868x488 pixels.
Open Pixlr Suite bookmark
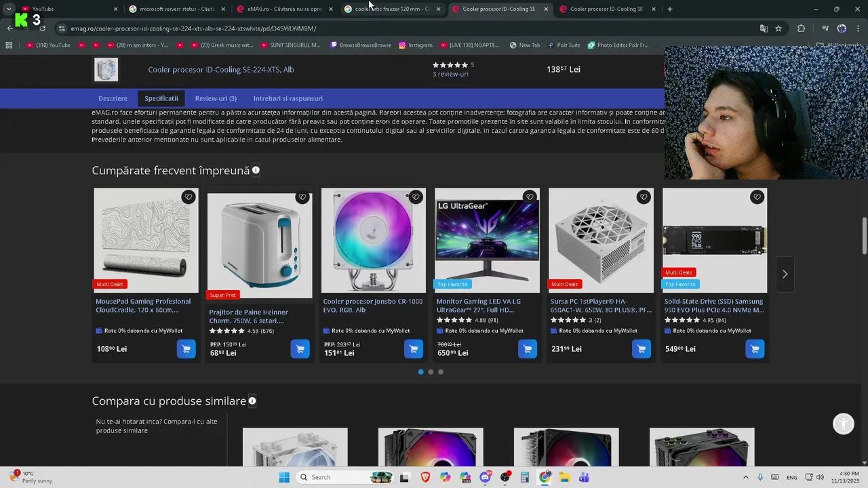click(564, 45)
